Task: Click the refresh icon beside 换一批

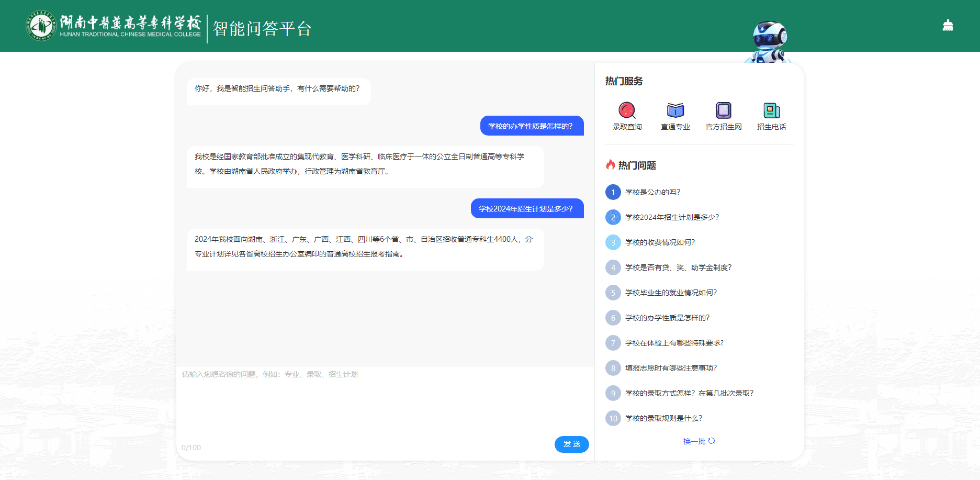Action: coord(712,441)
